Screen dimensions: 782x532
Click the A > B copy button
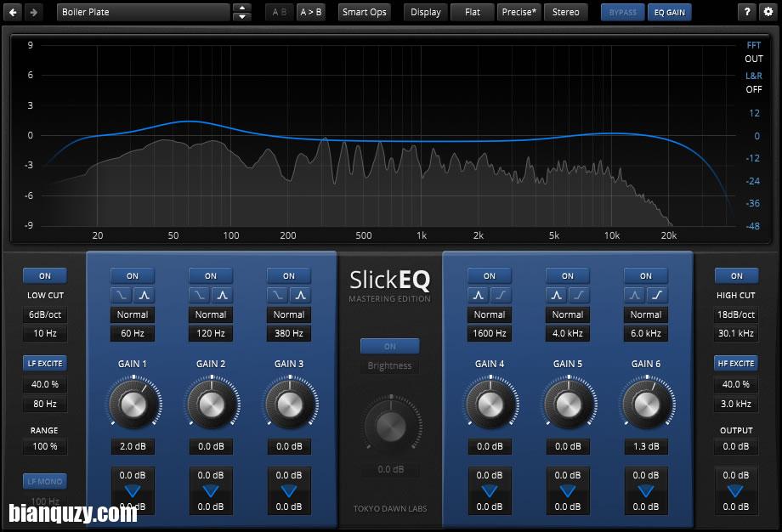pos(311,12)
